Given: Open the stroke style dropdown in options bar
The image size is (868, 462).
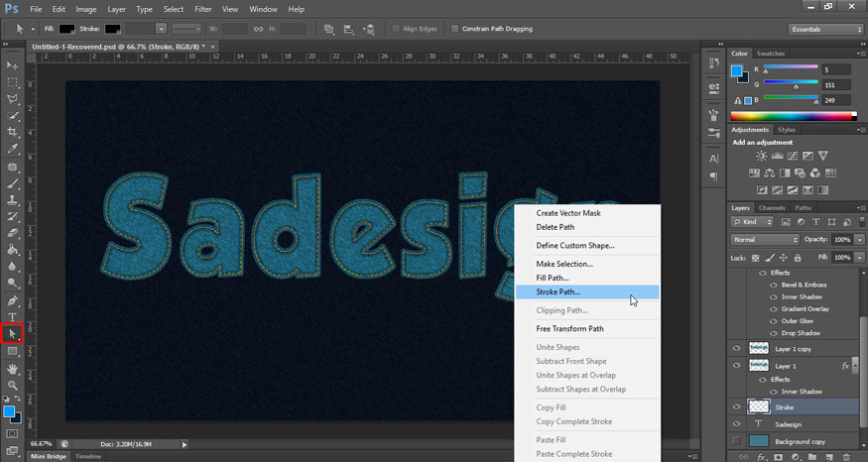Looking at the screenshot, I should tap(186, 29).
